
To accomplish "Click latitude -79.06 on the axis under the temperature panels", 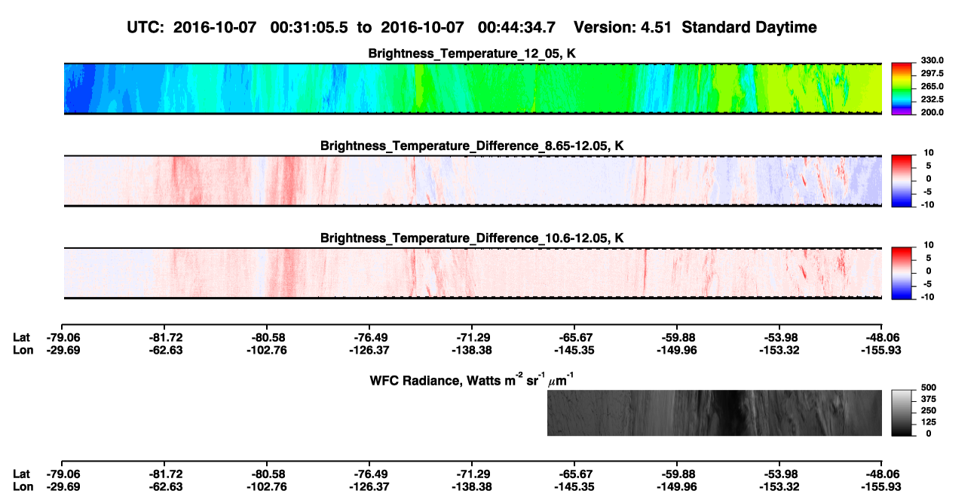I will (x=62, y=337).
